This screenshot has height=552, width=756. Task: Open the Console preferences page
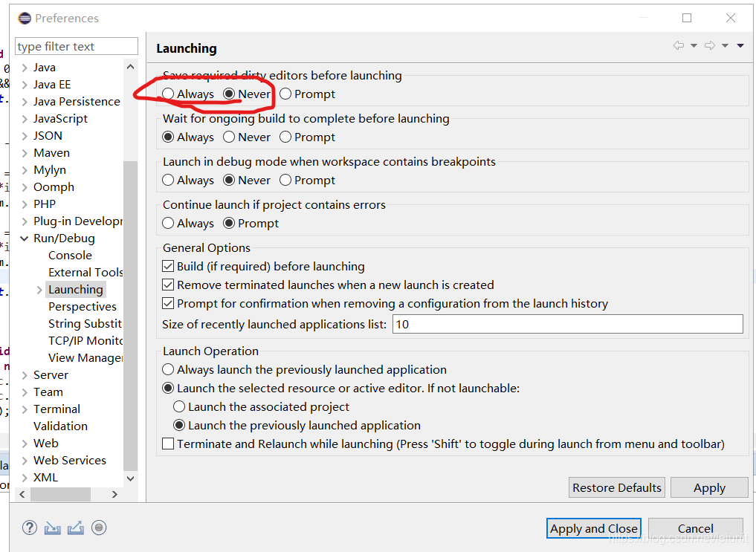click(70, 256)
